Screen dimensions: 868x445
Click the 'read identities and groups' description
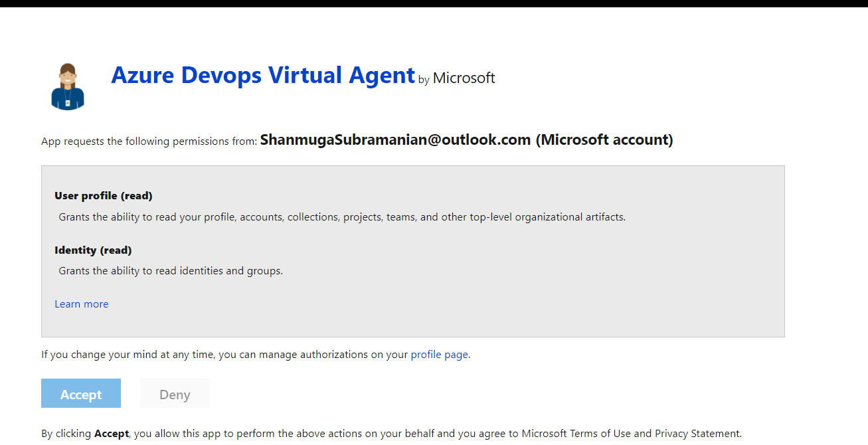(171, 271)
